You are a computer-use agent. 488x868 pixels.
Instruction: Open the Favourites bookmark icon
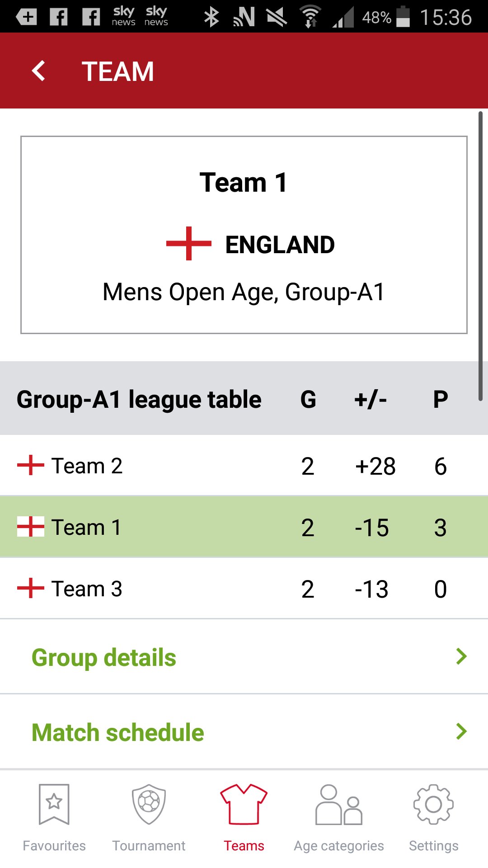(x=54, y=804)
